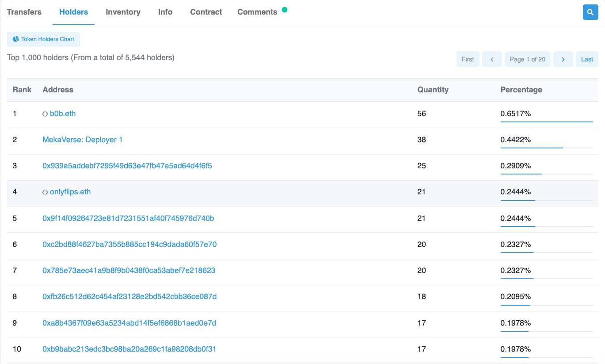
Task: Click quantity 56 in the b0b.eth row
Action: pyautogui.click(x=422, y=114)
